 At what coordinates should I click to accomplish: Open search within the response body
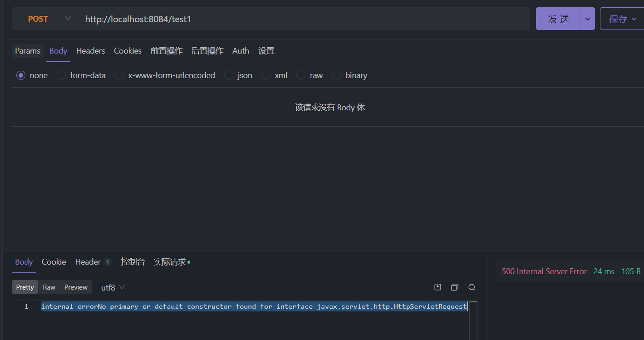472,287
